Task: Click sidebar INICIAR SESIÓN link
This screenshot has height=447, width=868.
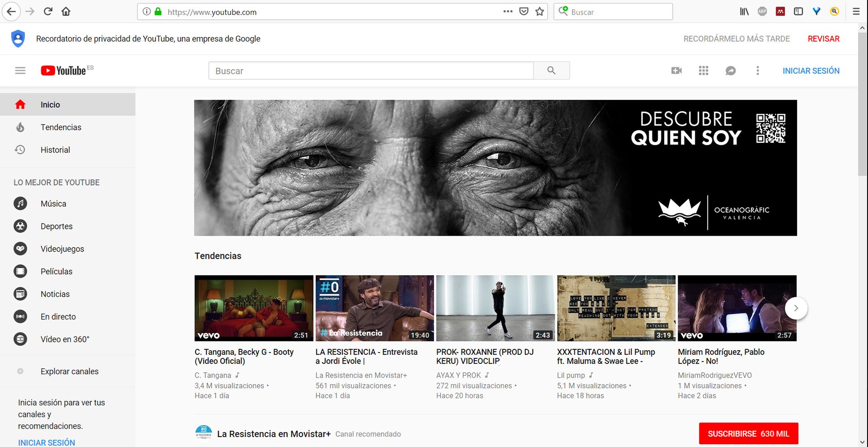Action: tap(47, 442)
